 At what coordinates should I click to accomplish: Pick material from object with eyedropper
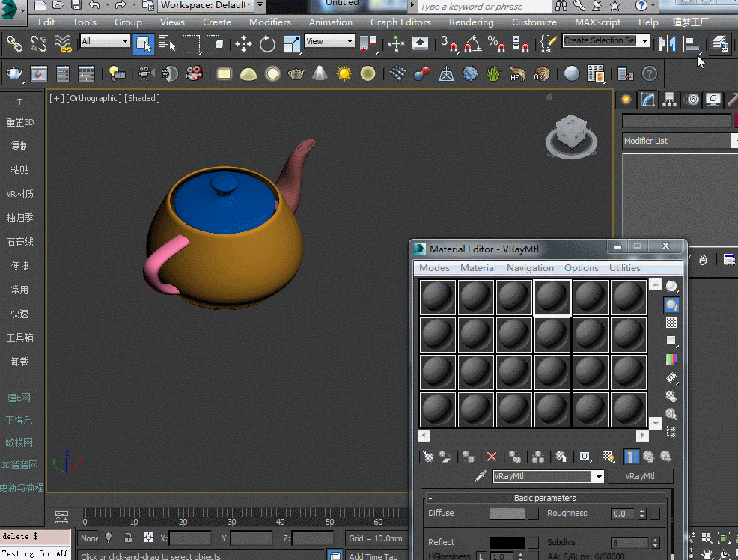481,477
